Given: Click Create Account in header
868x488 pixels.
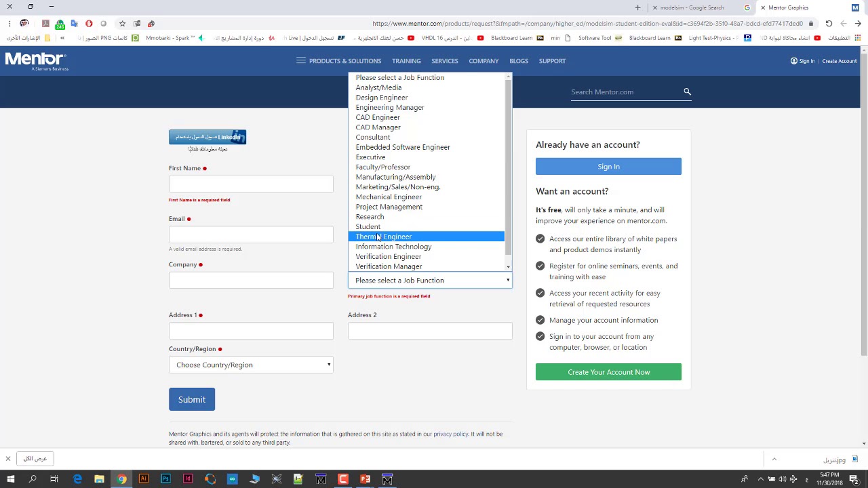Looking at the screenshot, I should pos(840,61).
